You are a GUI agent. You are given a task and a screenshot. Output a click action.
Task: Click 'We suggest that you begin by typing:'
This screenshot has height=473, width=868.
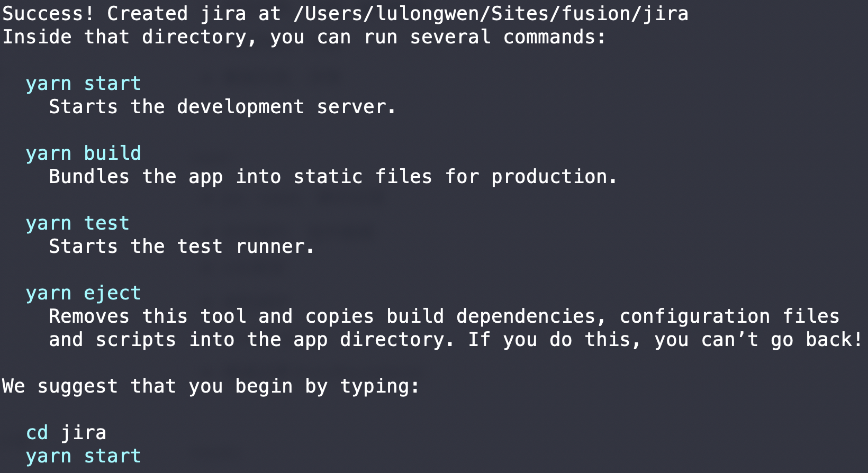tap(211, 386)
